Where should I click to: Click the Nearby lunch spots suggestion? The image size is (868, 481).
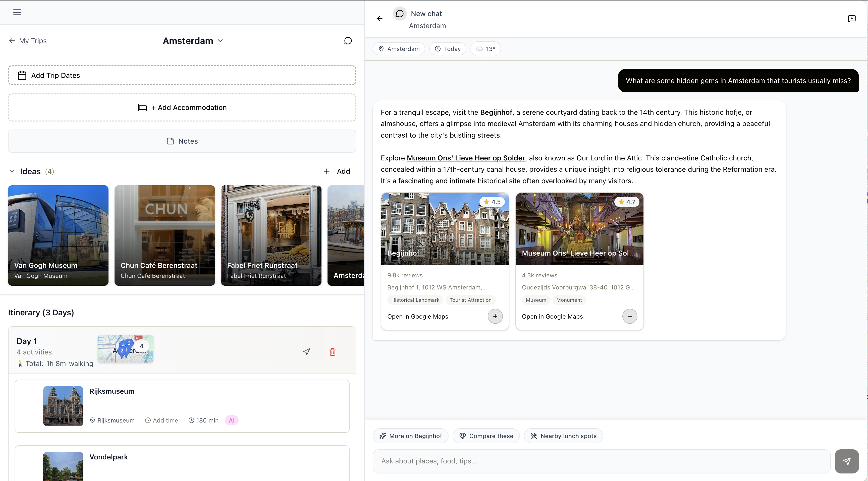point(563,436)
